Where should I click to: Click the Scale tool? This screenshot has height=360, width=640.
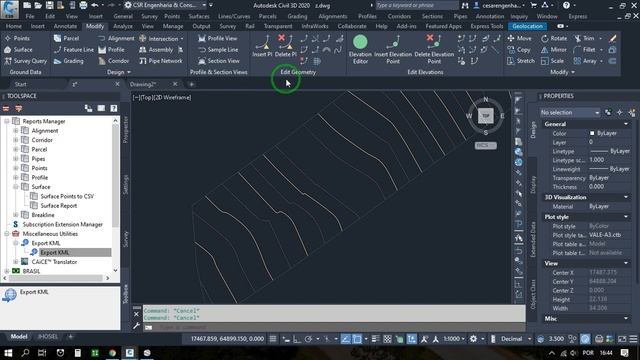[552, 61]
